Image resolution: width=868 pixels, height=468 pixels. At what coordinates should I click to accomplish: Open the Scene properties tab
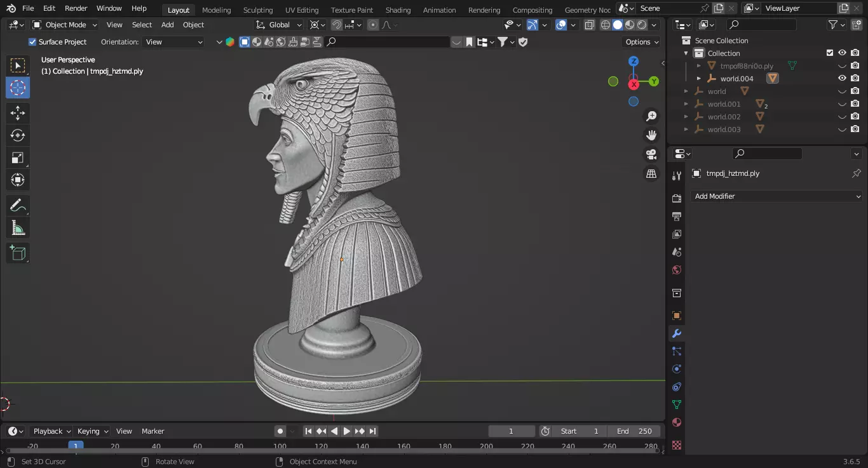click(677, 252)
